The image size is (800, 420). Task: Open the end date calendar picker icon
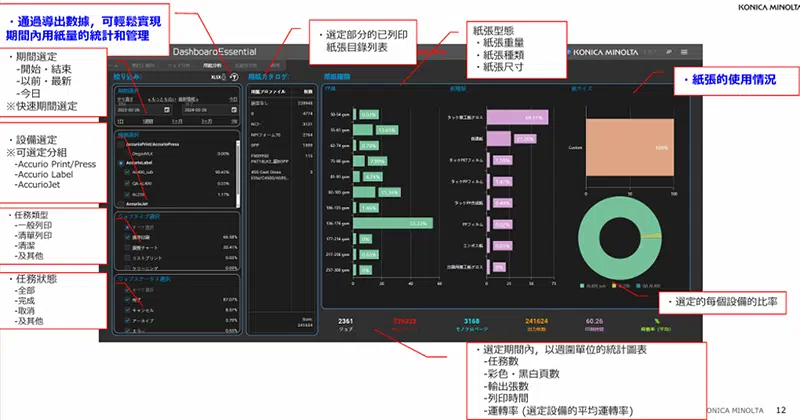234,110
